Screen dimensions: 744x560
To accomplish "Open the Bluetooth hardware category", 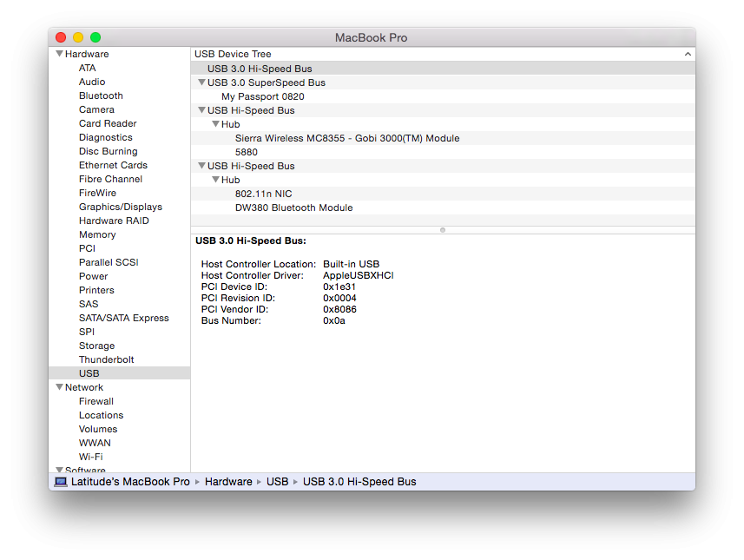I will click(x=101, y=96).
